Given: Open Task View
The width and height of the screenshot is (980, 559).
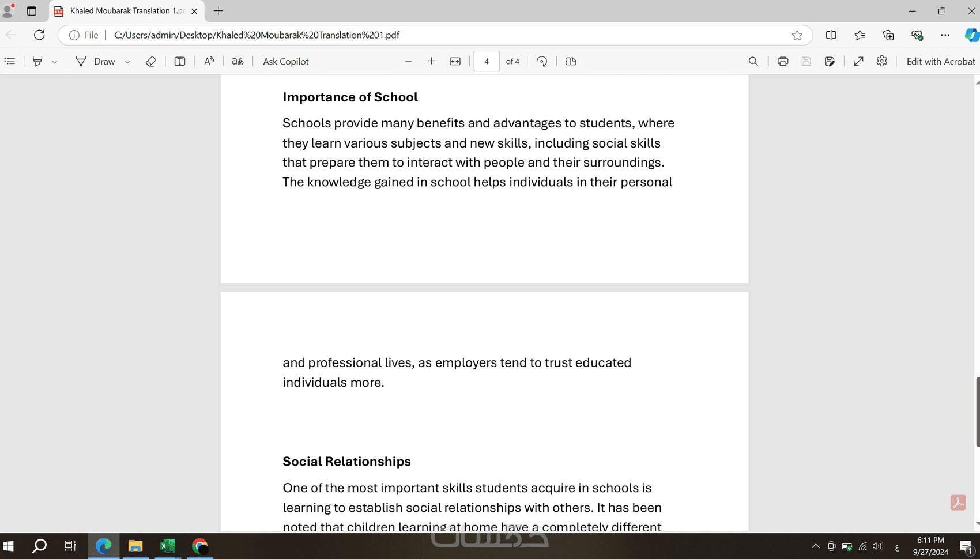Looking at the screenshot, I should (x=70, y=546).
